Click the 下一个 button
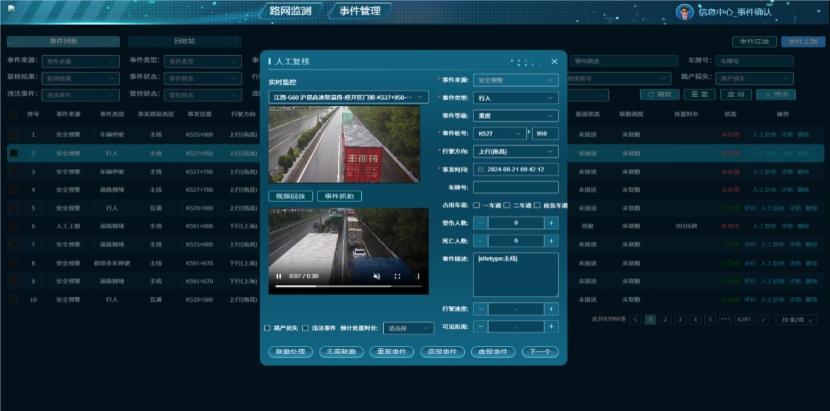 [539, 352]
